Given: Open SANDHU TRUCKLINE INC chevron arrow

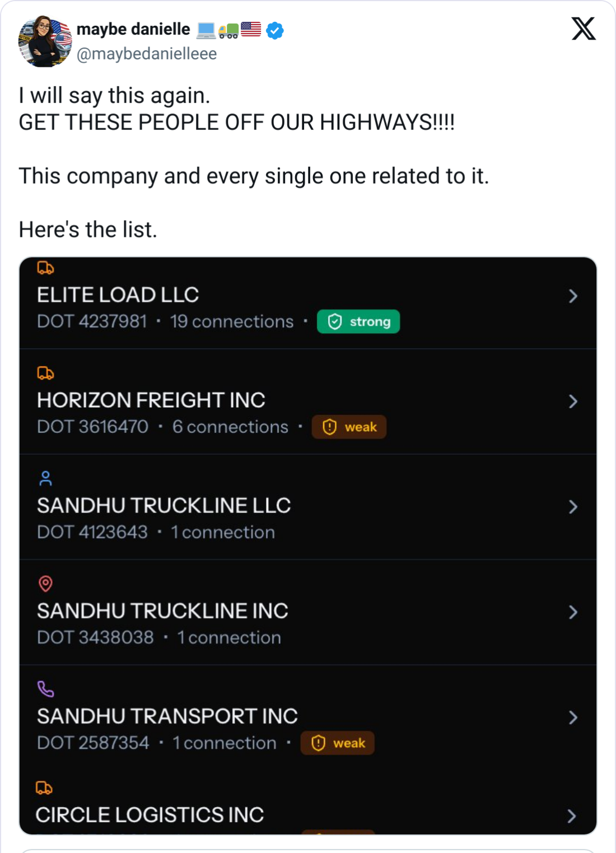Looking at the screenshot, I should pyautogui.click(x=573, y=612).
